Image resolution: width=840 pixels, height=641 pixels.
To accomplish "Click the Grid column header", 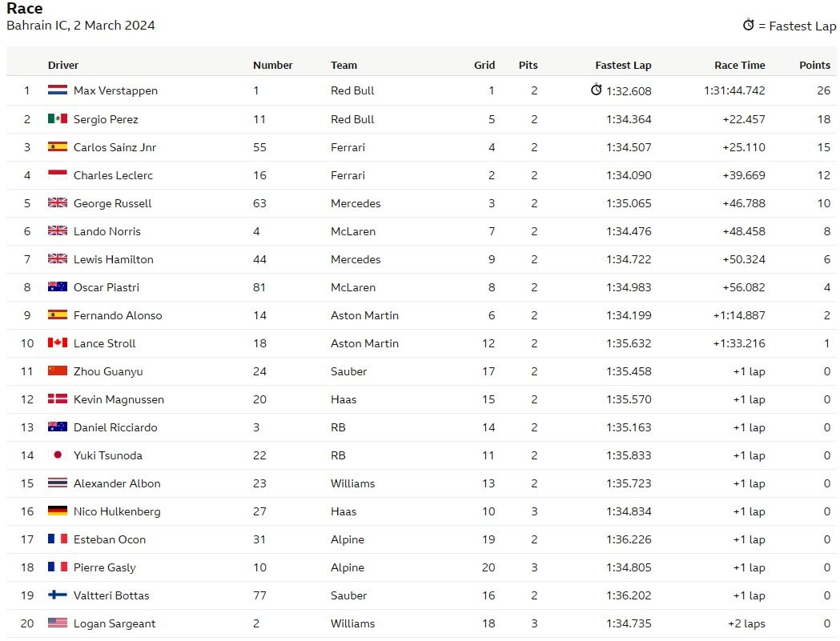I will (x=484, y=66).
